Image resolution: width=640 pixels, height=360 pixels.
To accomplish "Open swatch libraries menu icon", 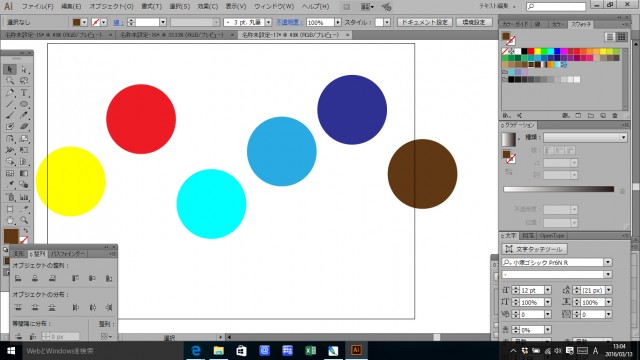I will tap(507, 116).
